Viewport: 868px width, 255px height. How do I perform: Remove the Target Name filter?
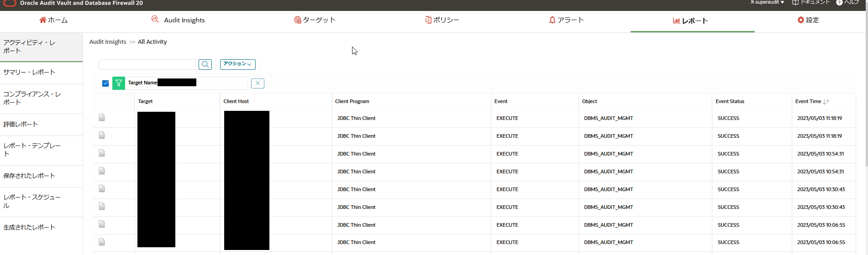coord(258,83)
